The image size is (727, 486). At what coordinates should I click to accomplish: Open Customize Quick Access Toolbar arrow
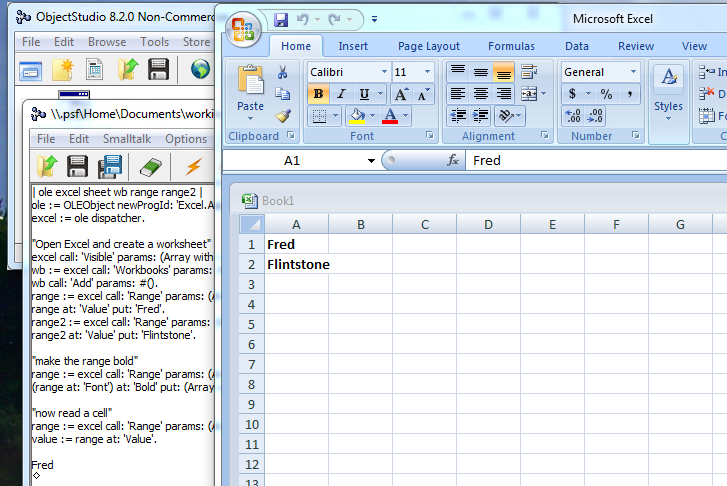tap(374, 19)
